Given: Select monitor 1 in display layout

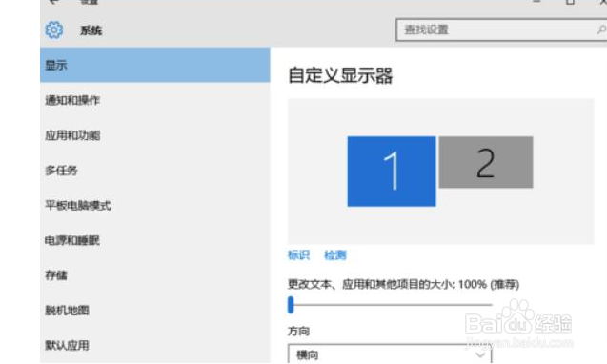Looking at the screenshot, I should click(x=392, y=172).
